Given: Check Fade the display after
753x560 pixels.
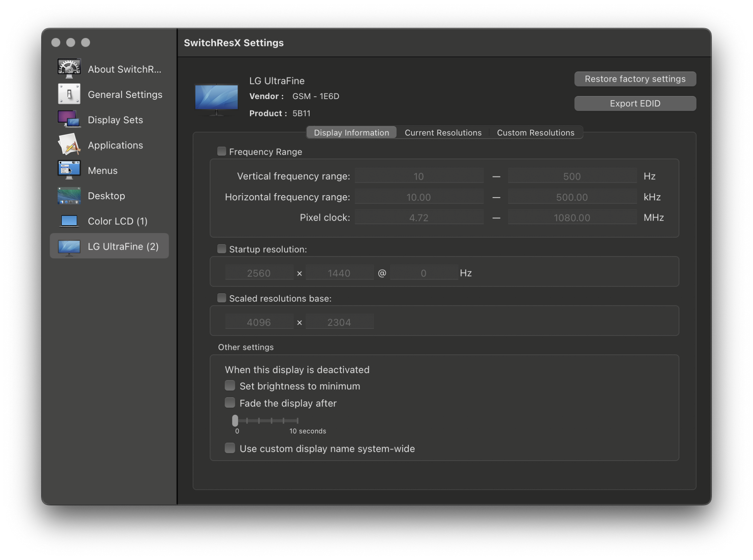Looking at the screenshot, I should pyautogui.click(x=230, y=403).
